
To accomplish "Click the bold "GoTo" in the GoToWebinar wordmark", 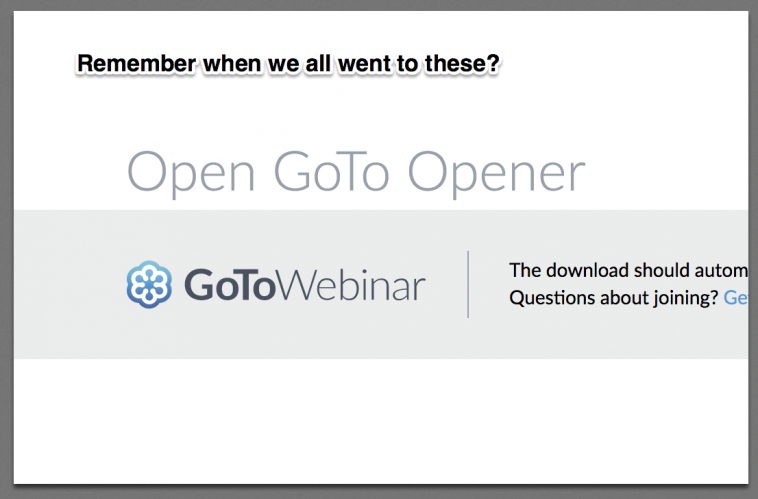I will coord(229,285).
